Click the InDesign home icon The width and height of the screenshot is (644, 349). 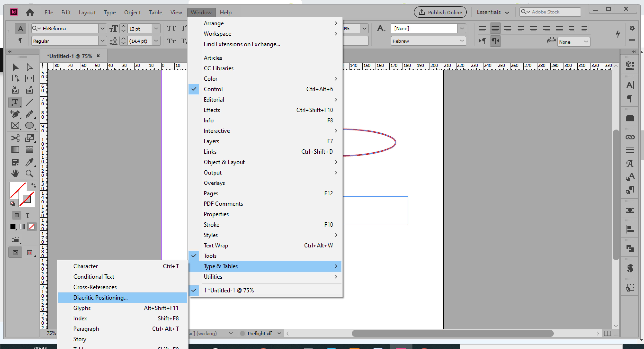[x=30, y=12]
